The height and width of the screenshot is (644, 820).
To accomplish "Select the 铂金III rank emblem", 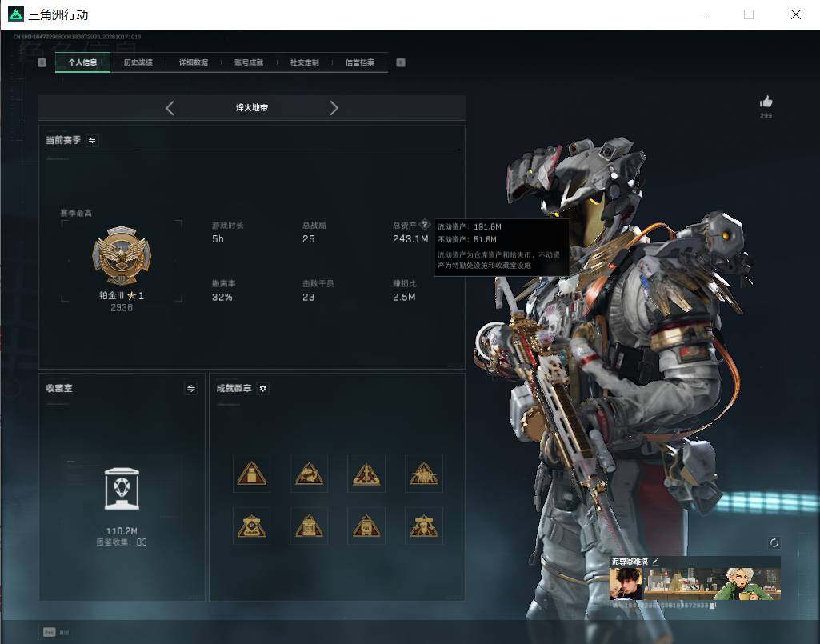I will pos(122,256).
